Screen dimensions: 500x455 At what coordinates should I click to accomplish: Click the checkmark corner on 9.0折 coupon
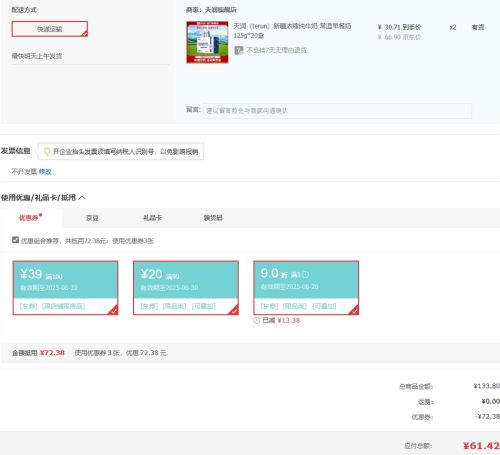tap(354, 310)
